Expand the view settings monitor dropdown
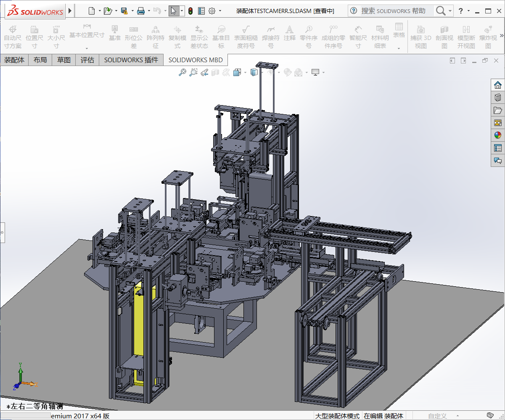Image resolution: width=505 pixels, height=420 pixels. point(323,72)
